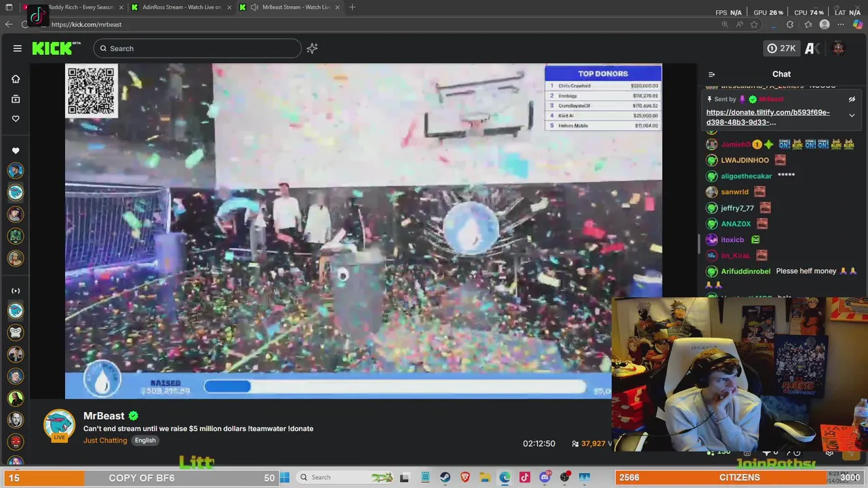This screenshot has height=488, width=868.
Task: Click the English language tag
Action: point(145,440)
